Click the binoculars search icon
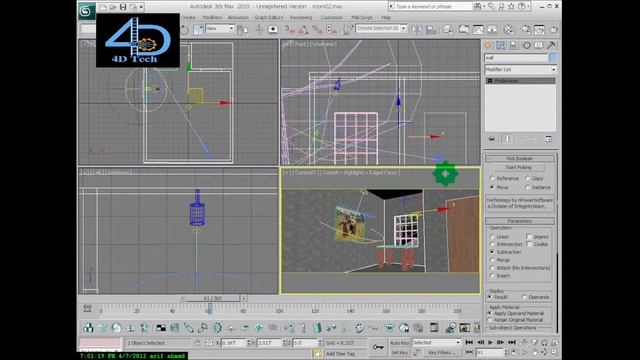 (477, 7)
